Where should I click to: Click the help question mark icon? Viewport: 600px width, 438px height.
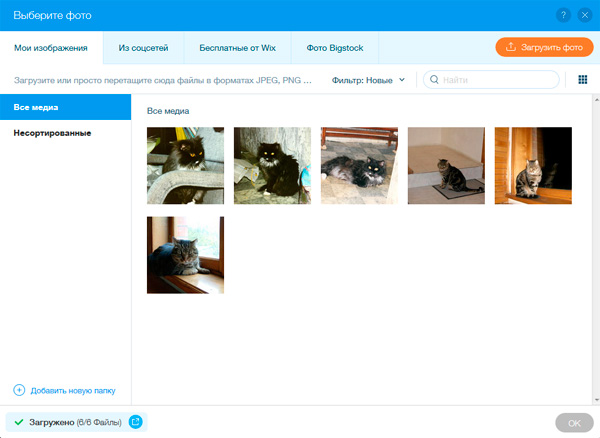(565, 15)
